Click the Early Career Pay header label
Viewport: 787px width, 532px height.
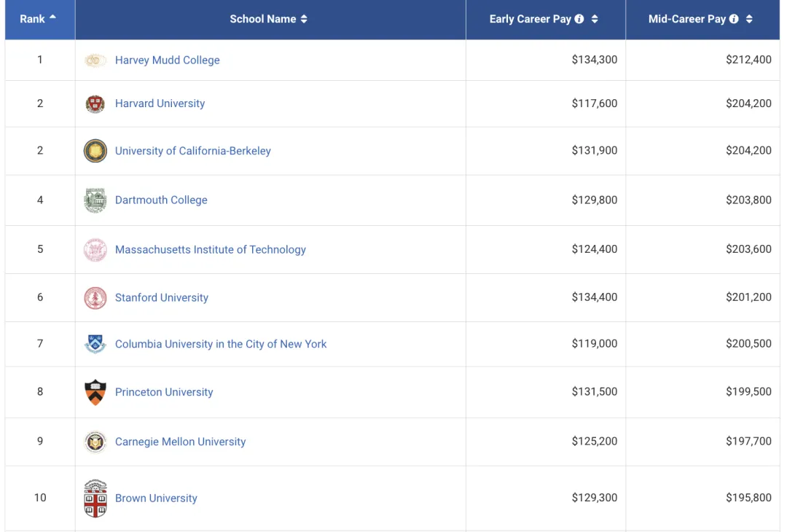point(530,19)
